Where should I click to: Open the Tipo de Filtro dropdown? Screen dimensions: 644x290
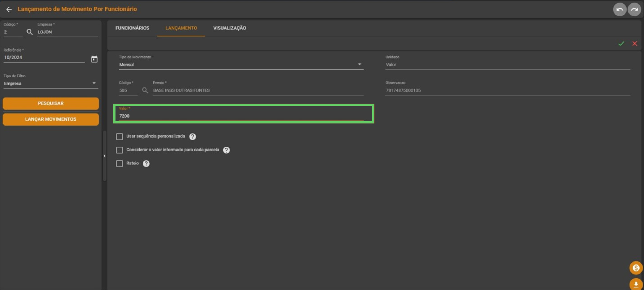coord(50,83)
